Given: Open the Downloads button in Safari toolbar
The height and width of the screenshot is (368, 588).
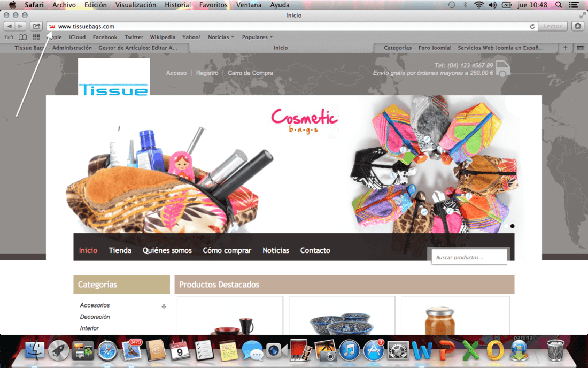Looking at the screenshot, I should click(578, 26).
